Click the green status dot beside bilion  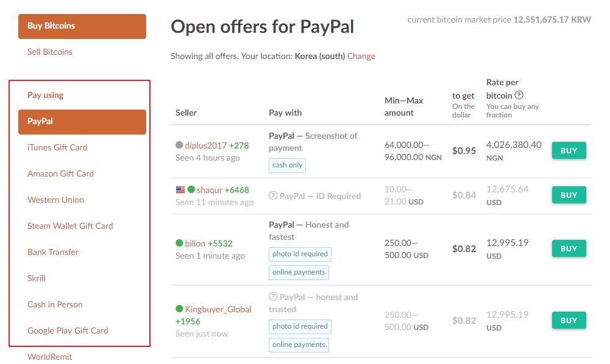179,243
